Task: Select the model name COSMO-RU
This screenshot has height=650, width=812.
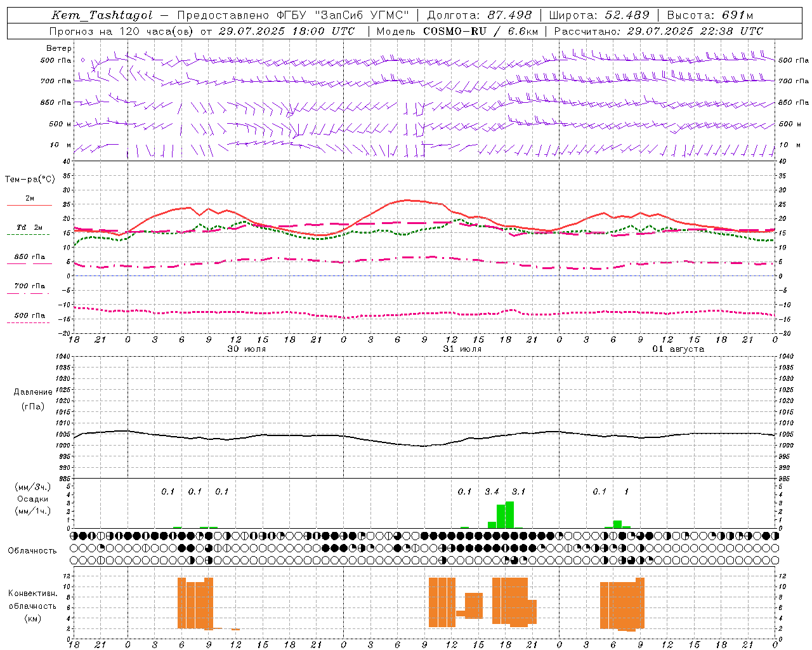Action: click(456, 31)
